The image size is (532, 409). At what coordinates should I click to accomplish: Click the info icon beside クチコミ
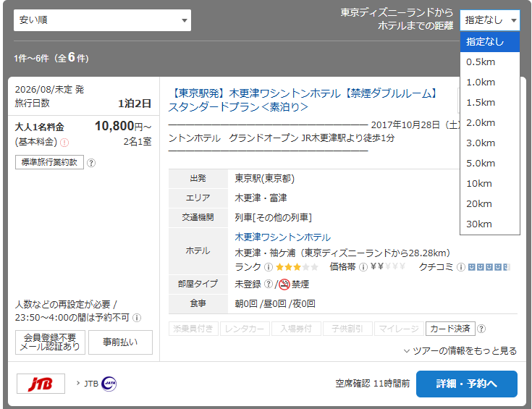pos(461,267)
